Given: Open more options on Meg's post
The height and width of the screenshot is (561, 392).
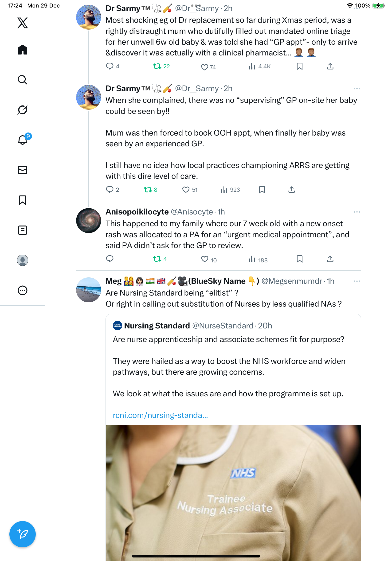Looking at the screenshot, I should [x=357, y=281].
